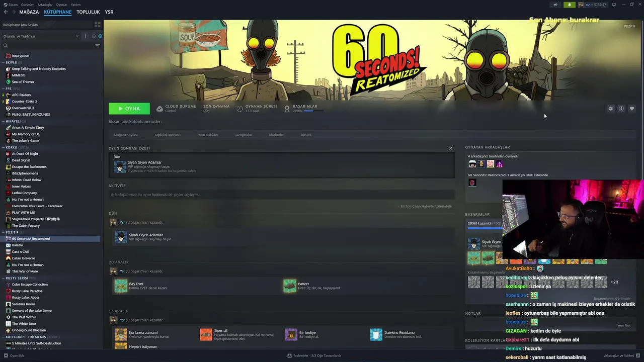Open the Oyunlar ve Yazılımlar dropdown
Image resolution: width=644 pixels, height=362 pixels.
[41, 36]
